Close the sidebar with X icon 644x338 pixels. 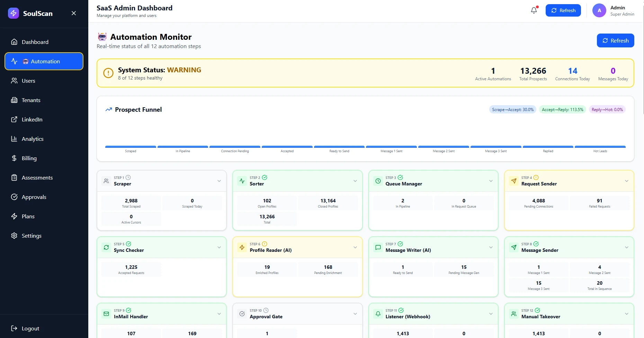[74, 13]
